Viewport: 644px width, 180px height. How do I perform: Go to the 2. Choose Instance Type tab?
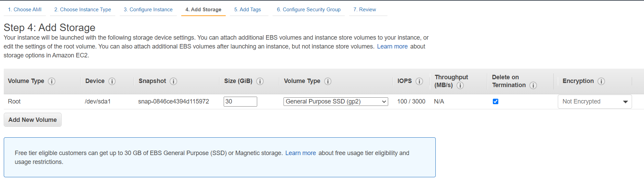tap(83, 10)
